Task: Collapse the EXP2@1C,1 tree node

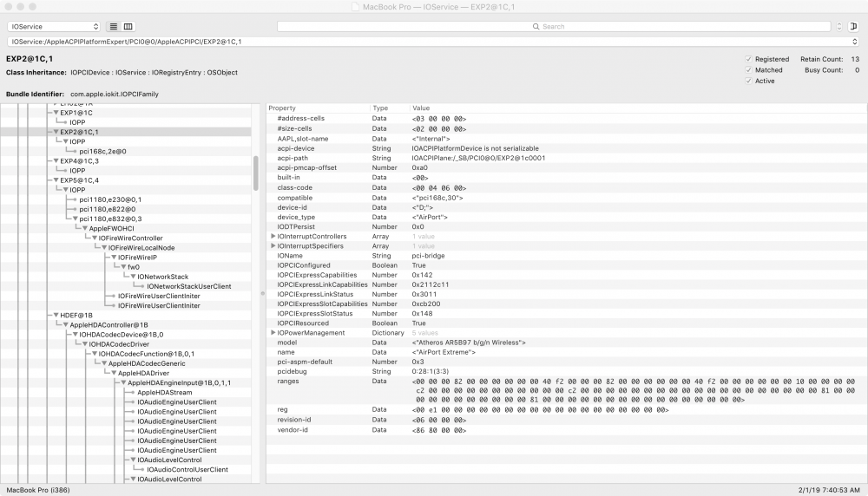Action: [56, 132]
